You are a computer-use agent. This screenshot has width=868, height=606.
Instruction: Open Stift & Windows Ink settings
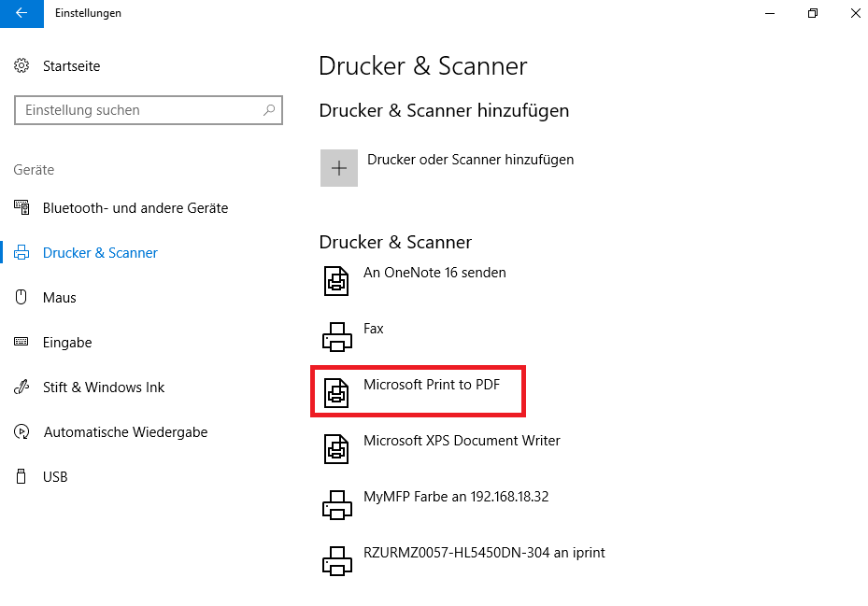(104, 388)
